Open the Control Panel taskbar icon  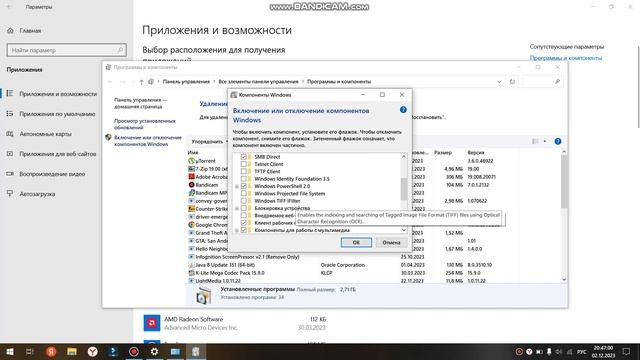tap(175, 351)
